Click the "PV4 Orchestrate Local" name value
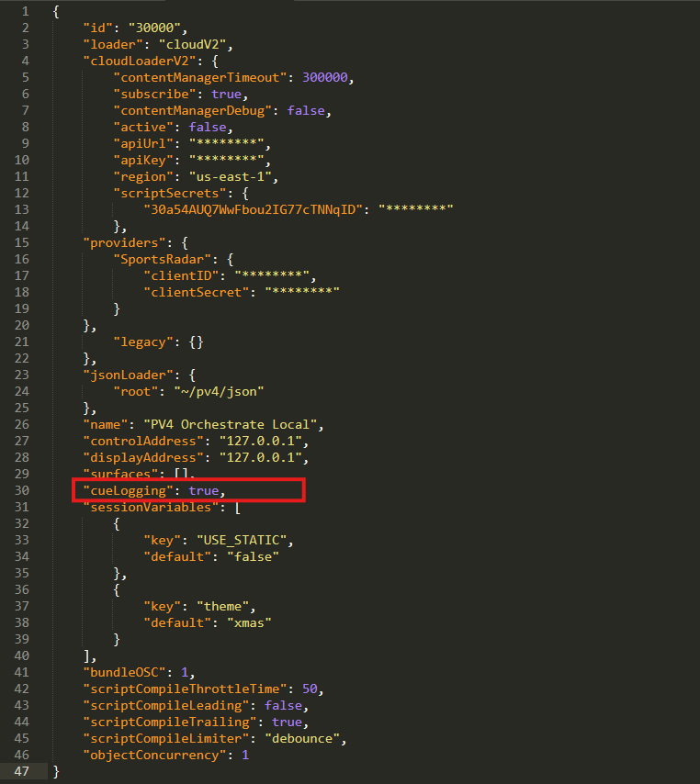 point(231,424)
